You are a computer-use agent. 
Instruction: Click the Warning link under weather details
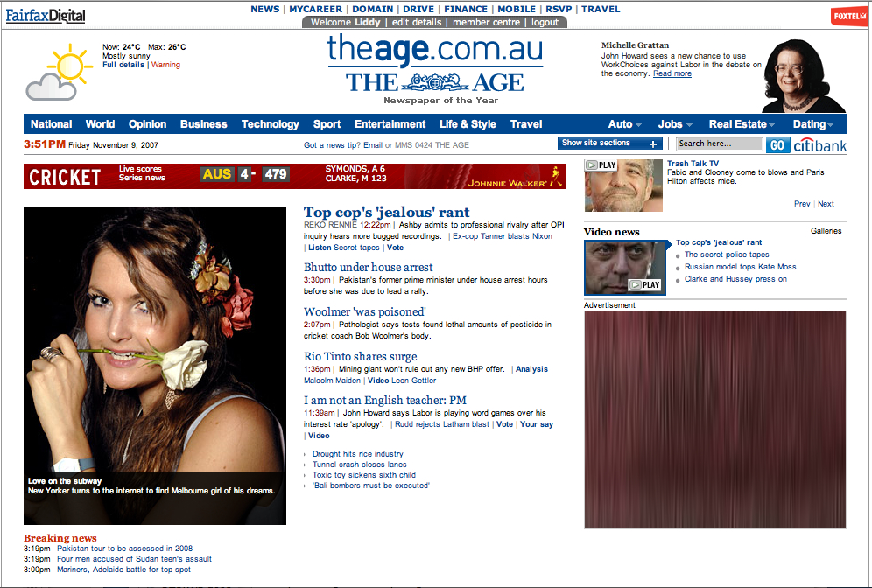pos(167,64)
